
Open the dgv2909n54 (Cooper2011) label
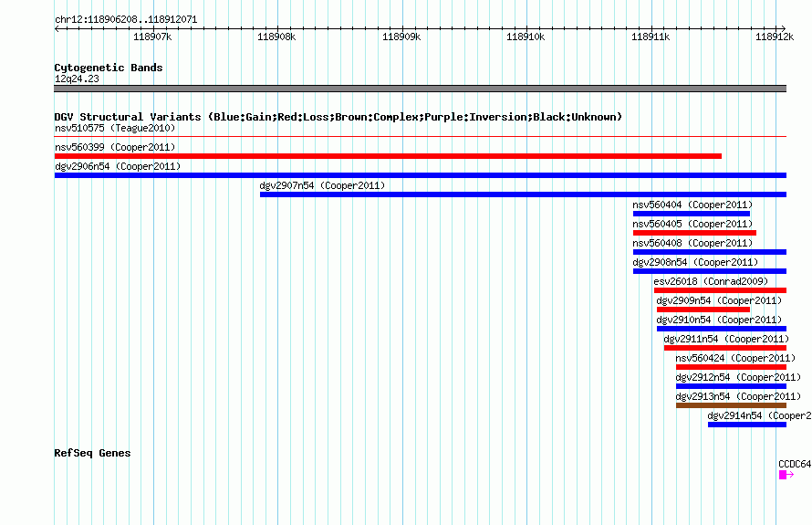tap(719, 300)
